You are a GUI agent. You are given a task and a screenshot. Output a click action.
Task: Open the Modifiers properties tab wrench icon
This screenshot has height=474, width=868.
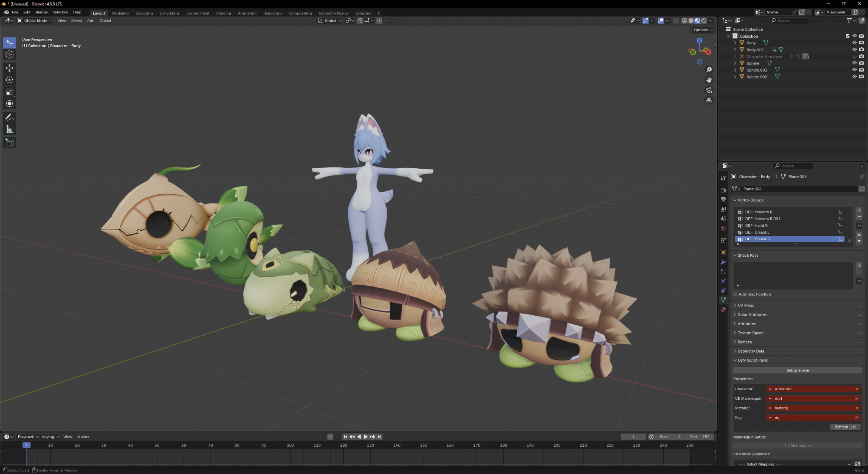coord(723,262)
